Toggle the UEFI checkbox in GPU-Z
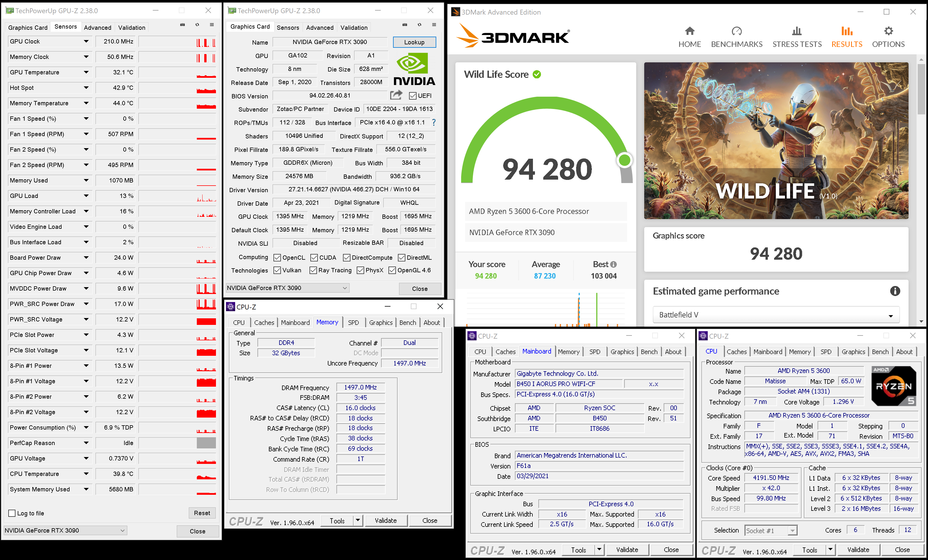The height and width of the screenshot is (560, 928). pyautogui.click(x=413, y=96)
